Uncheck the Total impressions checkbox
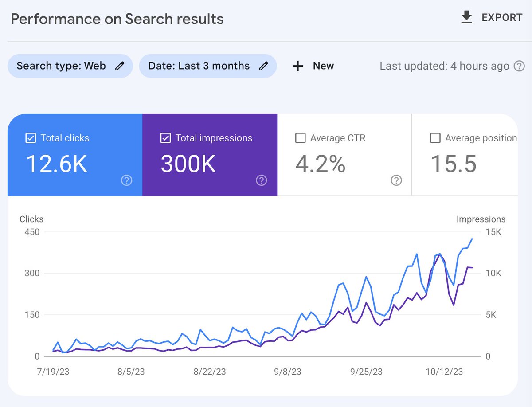The height and width of the screenshot is (407, 532). click(165, 138)
